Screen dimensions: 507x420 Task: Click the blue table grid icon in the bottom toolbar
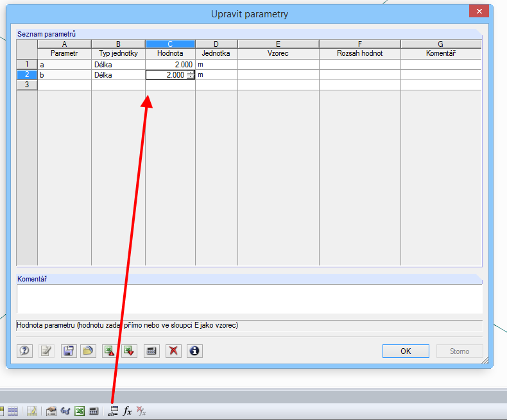pos(13,411)
